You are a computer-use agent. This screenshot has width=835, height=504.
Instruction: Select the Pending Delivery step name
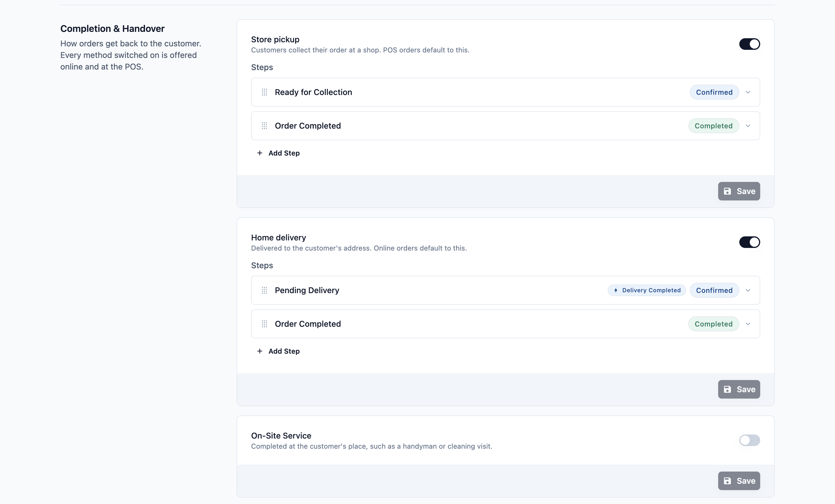tap(307, 290)
